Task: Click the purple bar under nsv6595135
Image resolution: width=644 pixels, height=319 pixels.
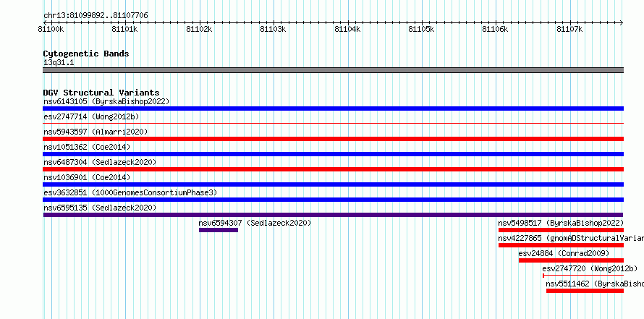Action: coord(333,215)
